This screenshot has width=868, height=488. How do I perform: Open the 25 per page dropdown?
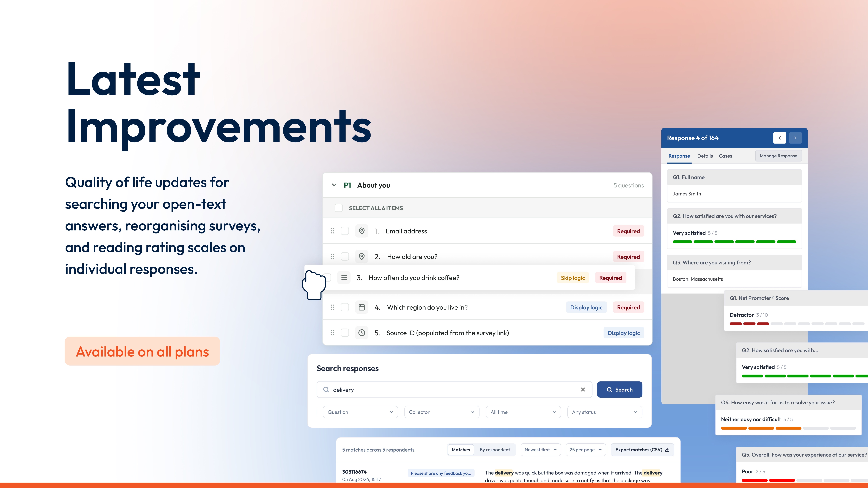(x=586, y=450)
